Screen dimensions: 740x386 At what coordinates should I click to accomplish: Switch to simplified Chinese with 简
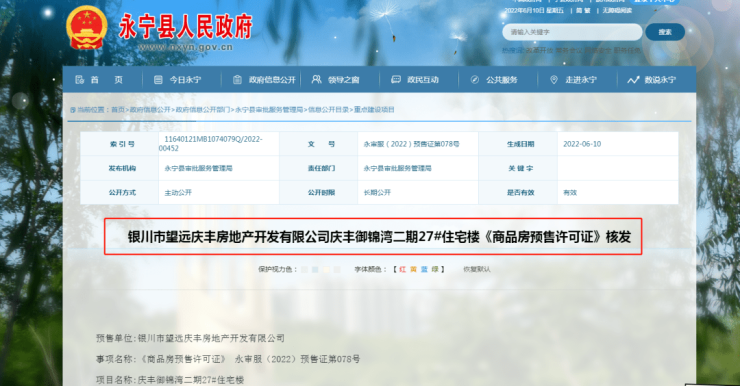coord(579,10)
